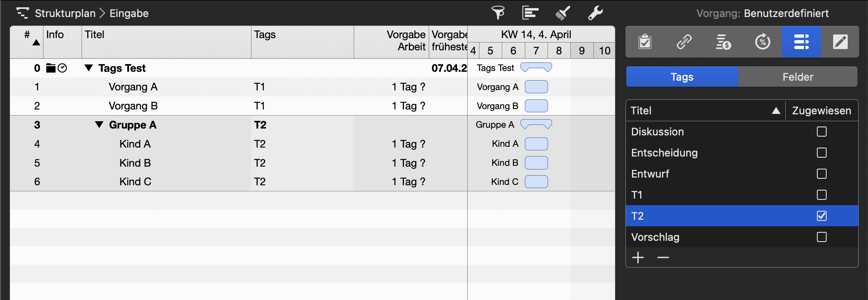Open the wrench settings icon
Image resolution: width=868 pixels, height=300 pixels.
click(x=595, y=13)
